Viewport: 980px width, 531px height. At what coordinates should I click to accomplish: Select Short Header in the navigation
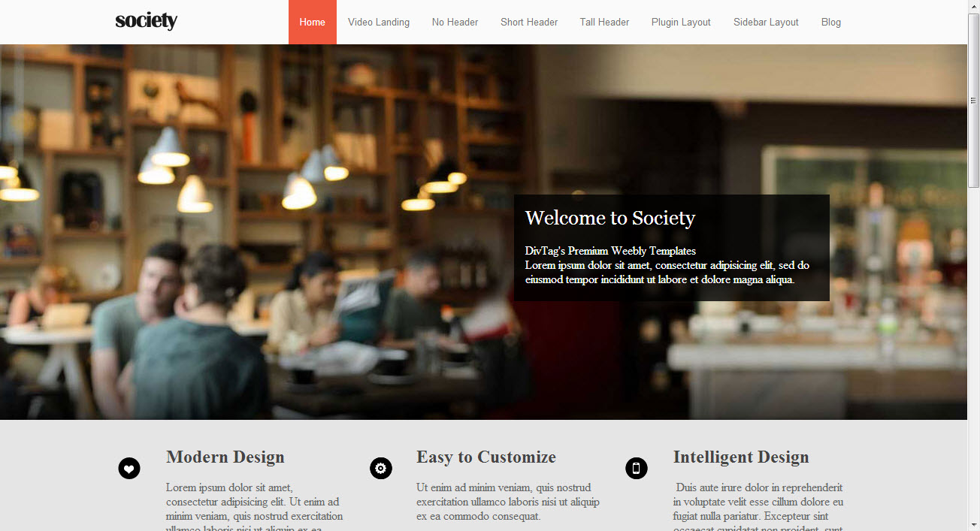[x=529, y=22]
